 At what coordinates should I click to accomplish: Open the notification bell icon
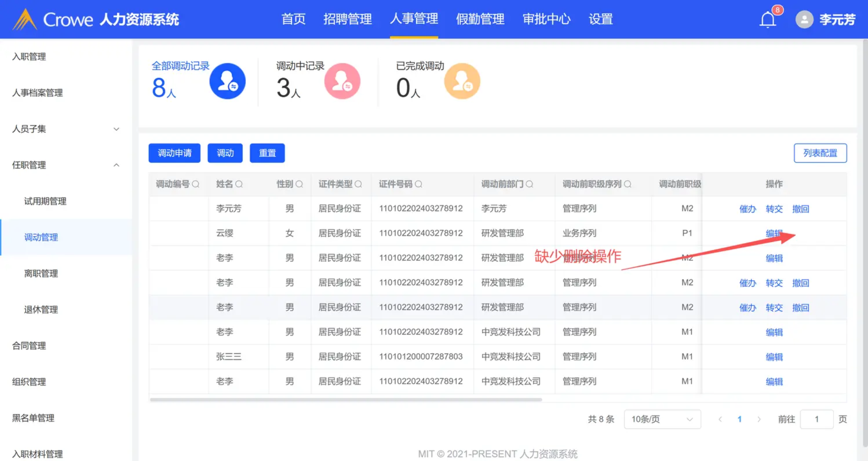point(768,20)
